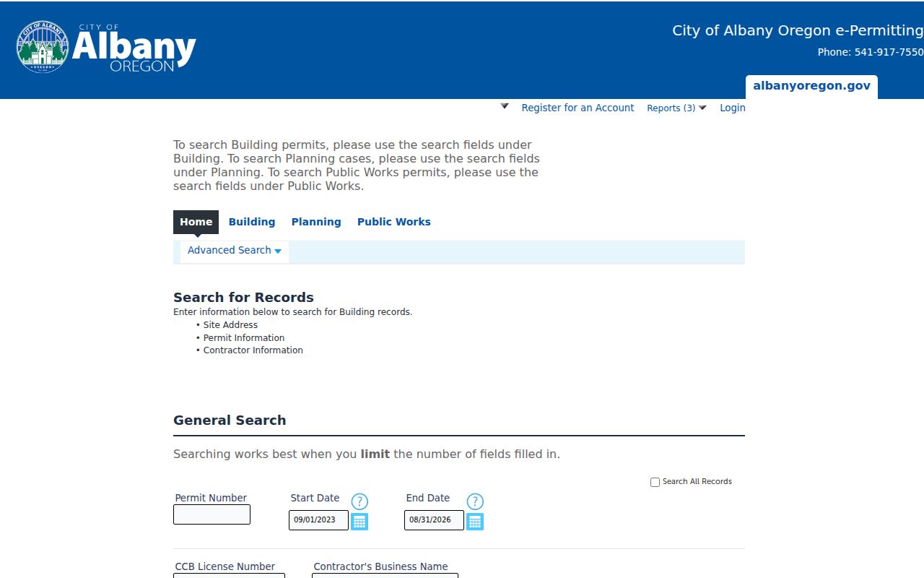
Task: Open the End Date help icon
Action: coord(475,501)
